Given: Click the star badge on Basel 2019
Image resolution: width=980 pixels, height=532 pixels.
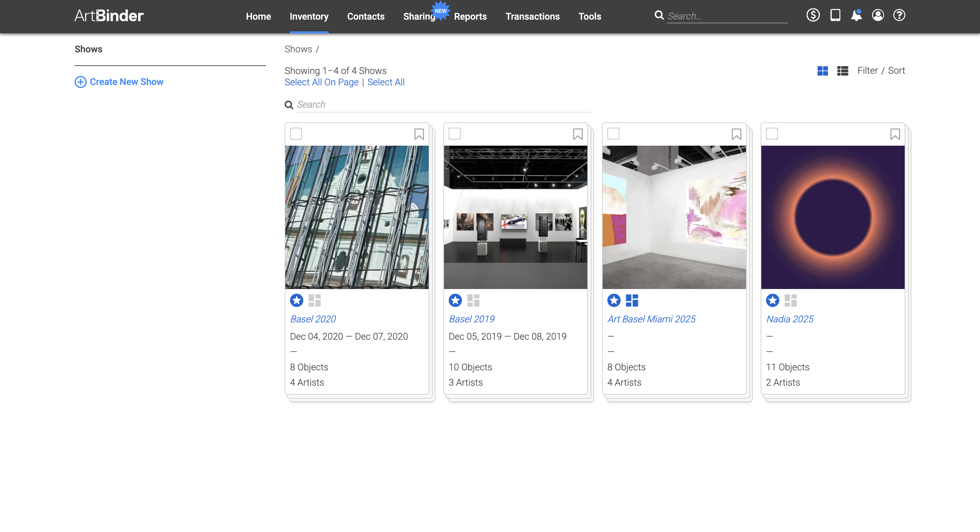Looking at the screenshot, I should click(455, 300).
